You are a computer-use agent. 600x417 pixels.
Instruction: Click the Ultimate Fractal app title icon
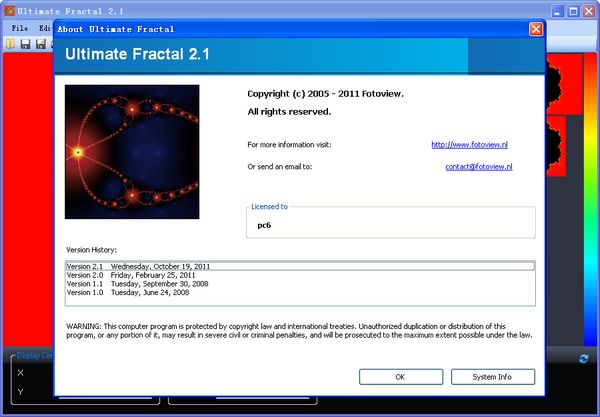click(9, 11)
